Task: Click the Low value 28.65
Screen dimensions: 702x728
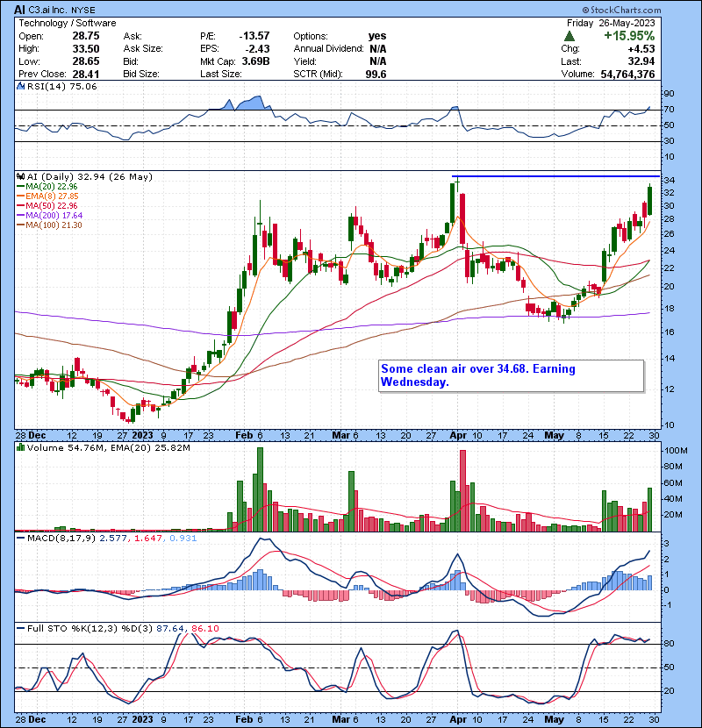Action: [x=86, y=61]
